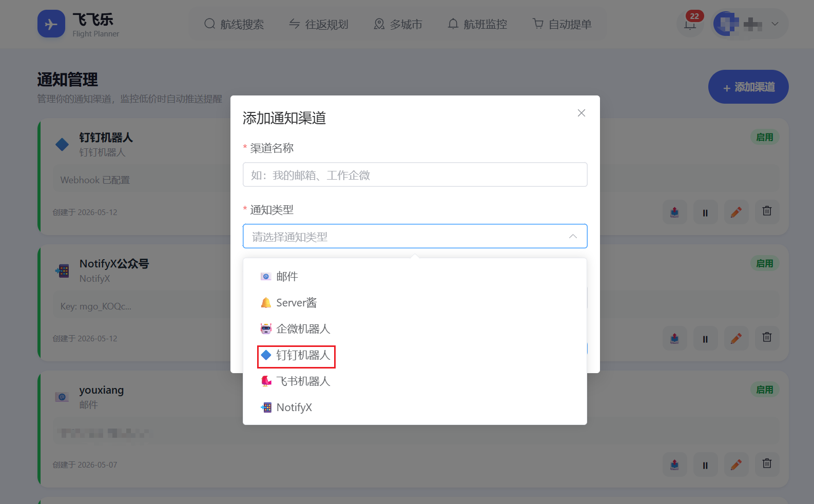Pause the 钉钉机器人 channel

(705, 211)
